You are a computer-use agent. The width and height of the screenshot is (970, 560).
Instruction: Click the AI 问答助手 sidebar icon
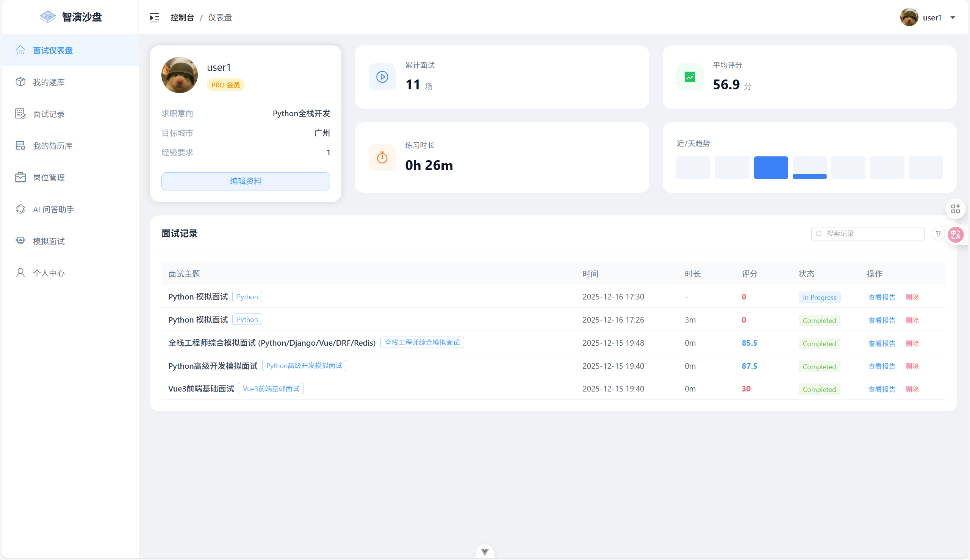coord(20,209)
